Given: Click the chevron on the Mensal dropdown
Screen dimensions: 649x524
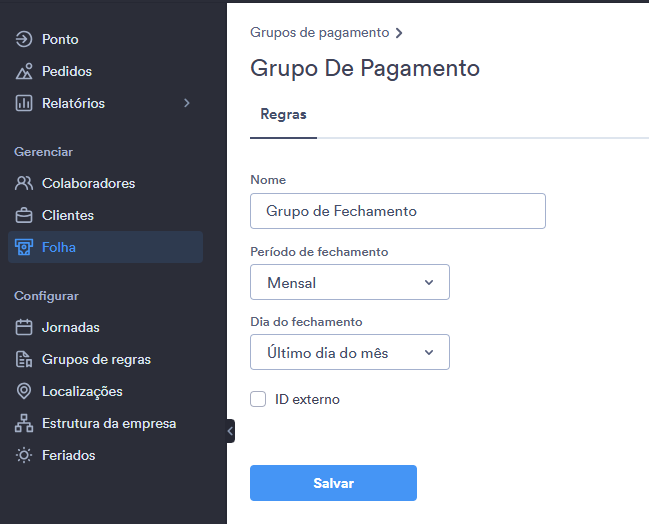Looking at the screenshot, I should click(x=429, y=282).
